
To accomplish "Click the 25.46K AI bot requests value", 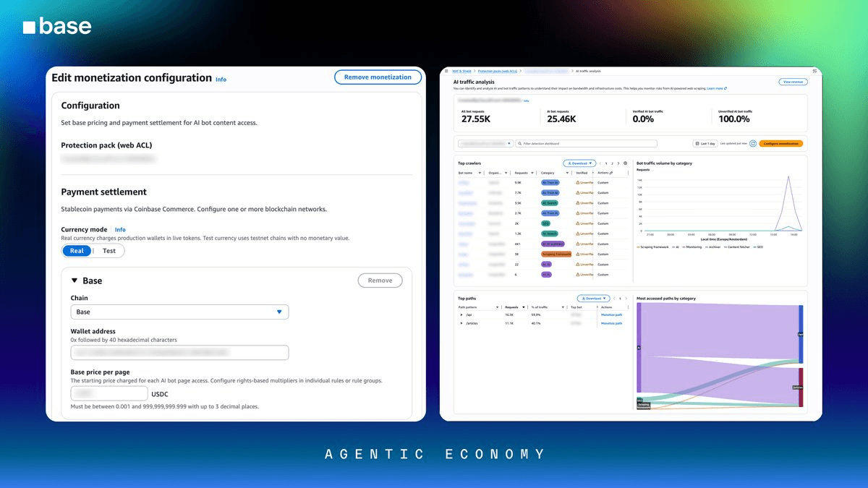I will 561,119.
